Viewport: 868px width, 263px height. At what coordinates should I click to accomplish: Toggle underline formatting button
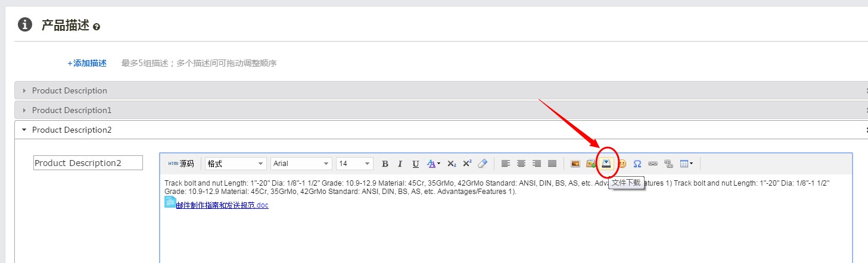(415, 164)
